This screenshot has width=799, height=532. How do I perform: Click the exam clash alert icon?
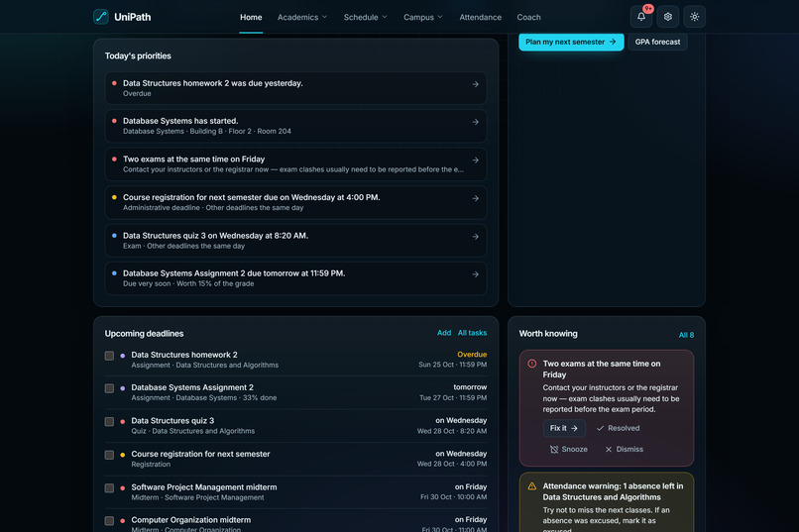(532, 364)
